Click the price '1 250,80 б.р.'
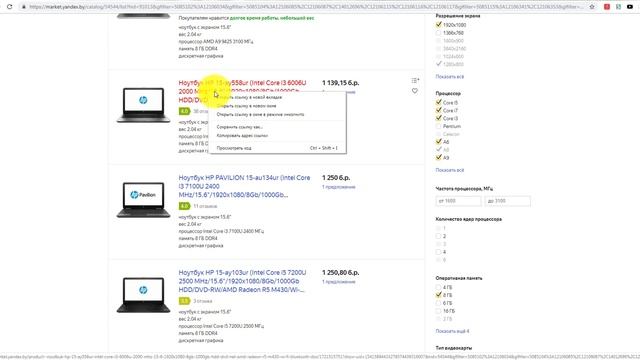 [340, 272]
